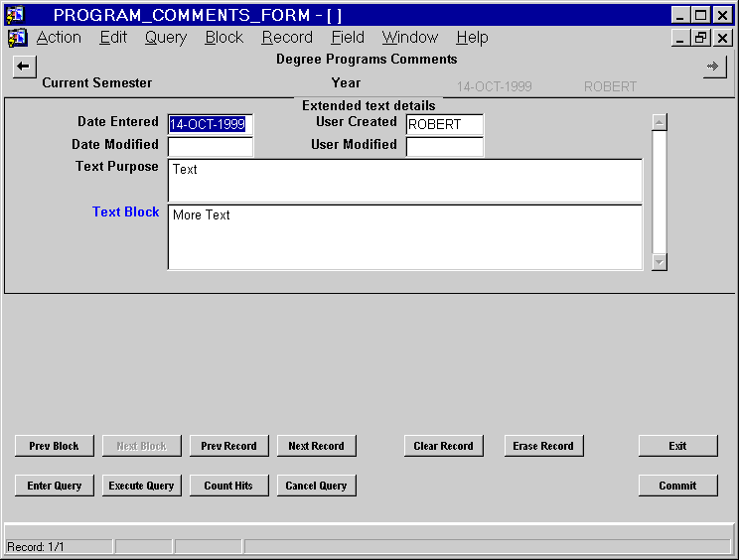Click the Cancel Query button
This screenshot has width=739, height=560.
pyautogui.click(x=316, y=486)
